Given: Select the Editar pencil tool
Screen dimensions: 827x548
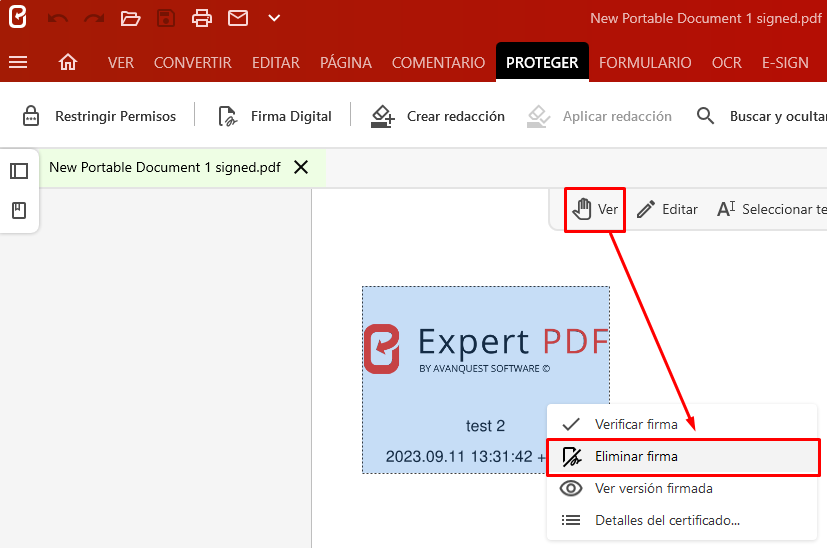Looking at the screenshot, I should click(x=667, y=209).
